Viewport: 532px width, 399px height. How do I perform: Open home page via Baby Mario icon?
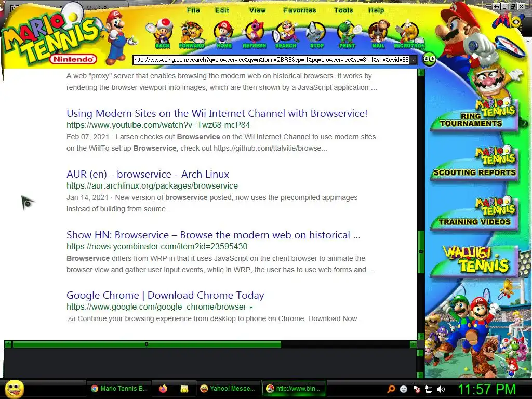tap(223, 35)
